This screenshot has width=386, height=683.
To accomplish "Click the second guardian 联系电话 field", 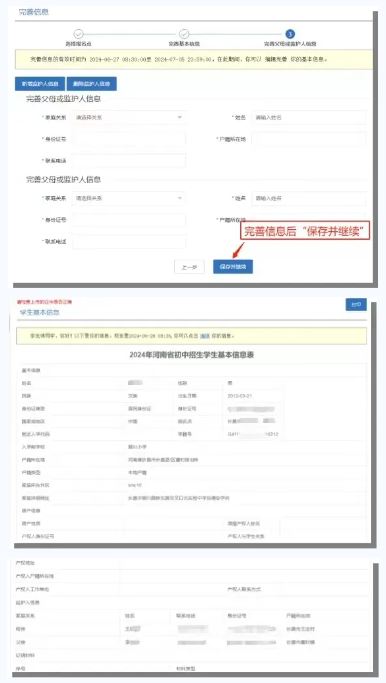I will pyautogui.click(x=129, y=241).
